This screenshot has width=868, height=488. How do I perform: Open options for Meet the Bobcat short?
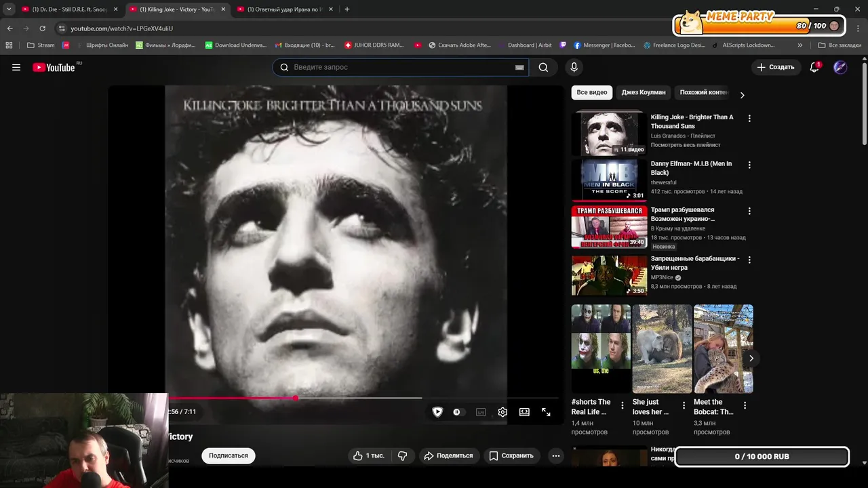click(x=745, y=405)
